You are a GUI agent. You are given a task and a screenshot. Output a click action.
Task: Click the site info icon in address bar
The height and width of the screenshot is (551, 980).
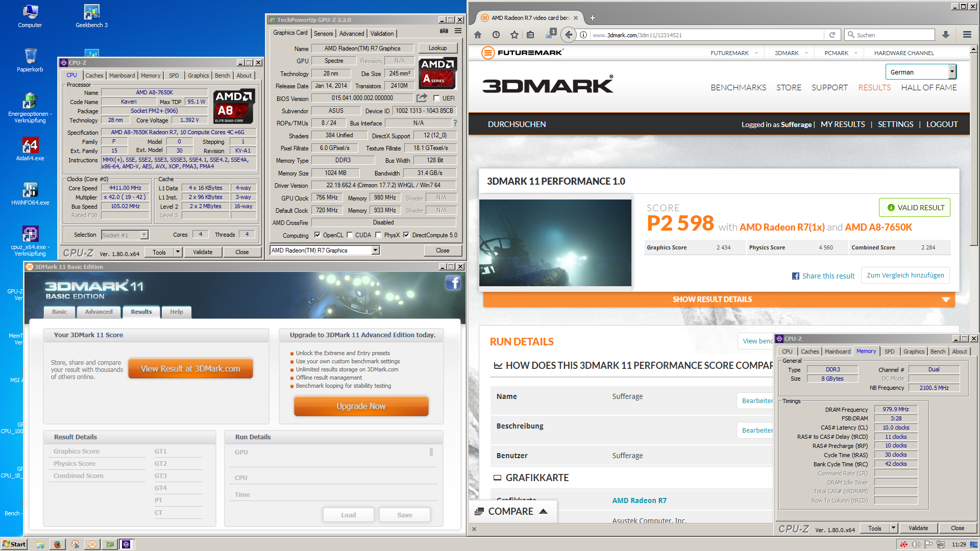tap(583, 35)
